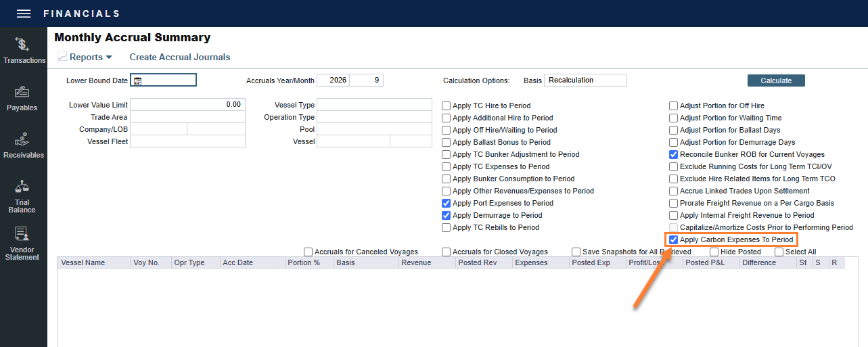
Task: Sort by Revenue column header
Action: (426, 262)
